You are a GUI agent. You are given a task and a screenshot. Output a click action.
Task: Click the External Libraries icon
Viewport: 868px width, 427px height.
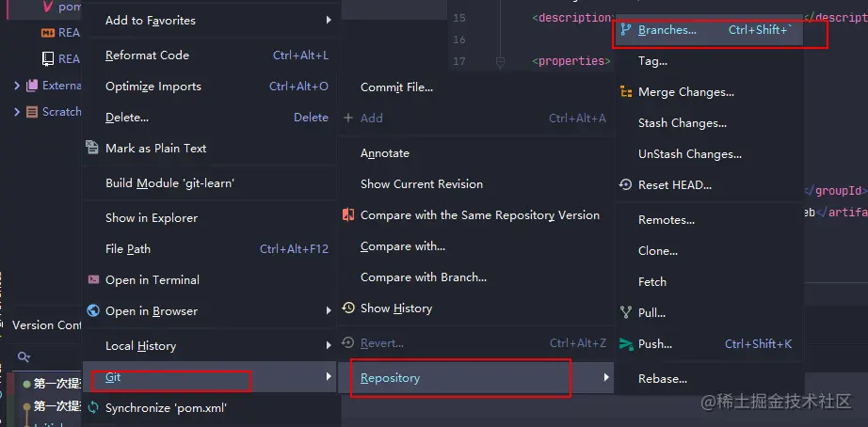(x=32, y=86)
